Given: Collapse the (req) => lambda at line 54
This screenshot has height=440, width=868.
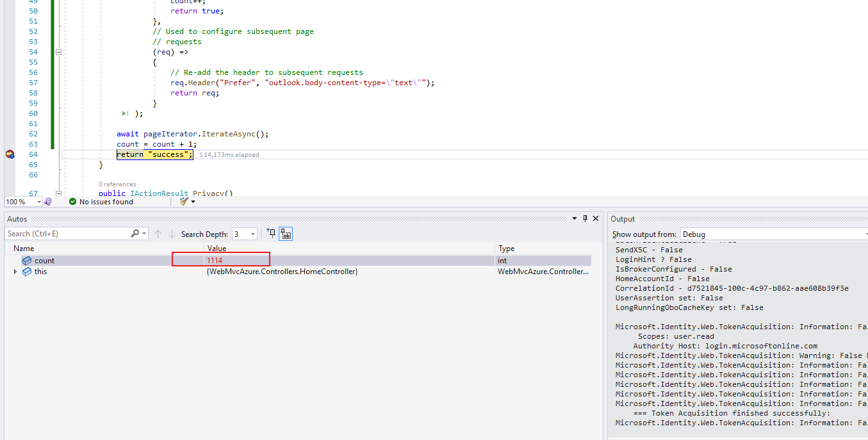Looking at the screenshot, I should pyautogui.click(x=58, y=52).
